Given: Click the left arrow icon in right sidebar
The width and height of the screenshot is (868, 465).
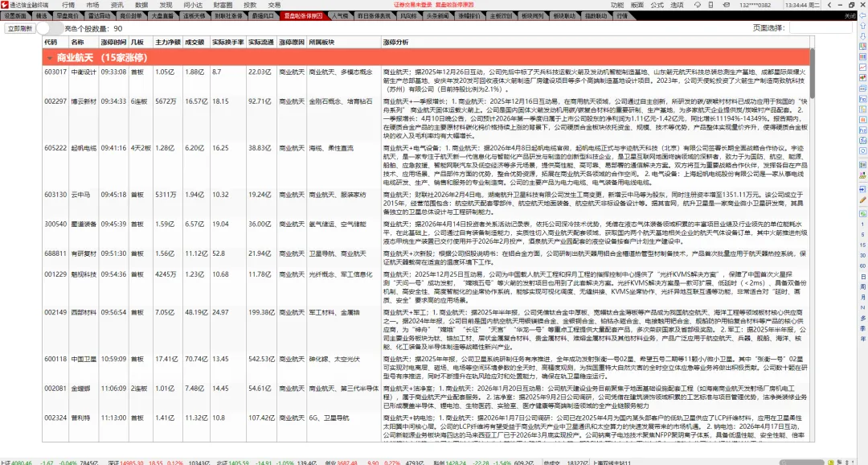Looking at the screenshot, I should 862,15.
